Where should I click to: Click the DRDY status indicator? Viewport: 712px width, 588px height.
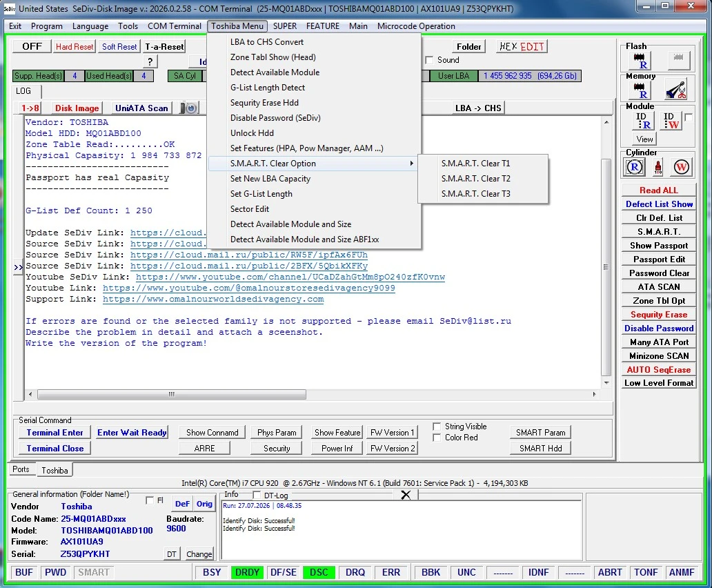coord(246,572)
